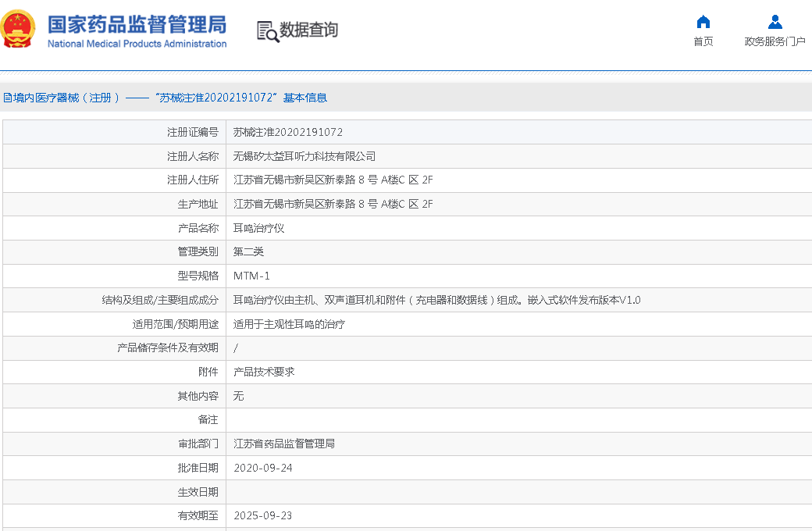Click the approving department 江苏省药品监督管理局
The height and width of the screenshot is (531, 812).
[284, 444]
